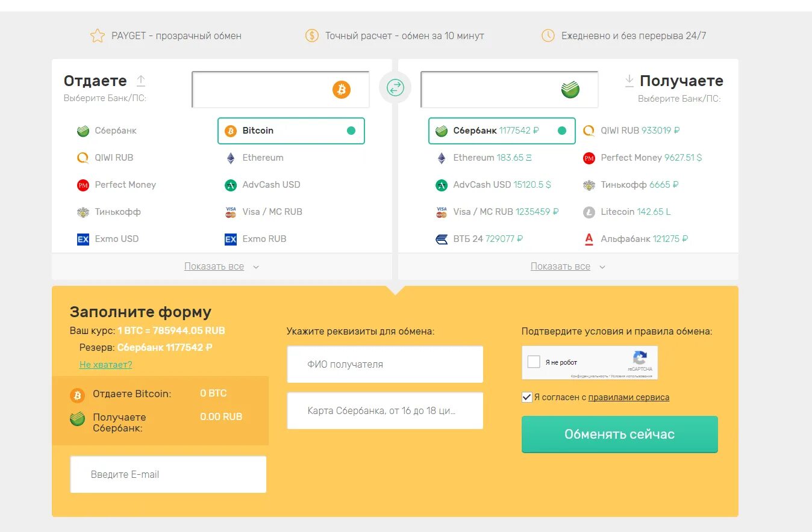Click the star icon beside PAYGET

98,36
